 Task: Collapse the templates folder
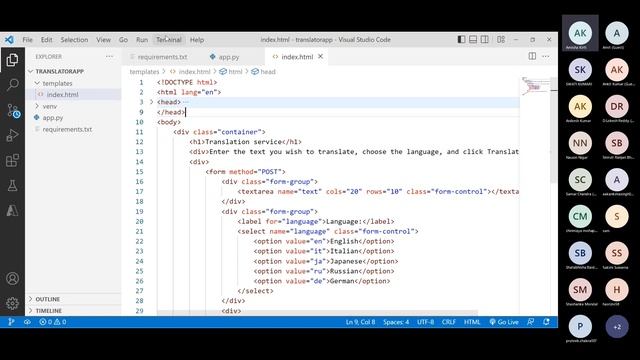pos(57,83)
